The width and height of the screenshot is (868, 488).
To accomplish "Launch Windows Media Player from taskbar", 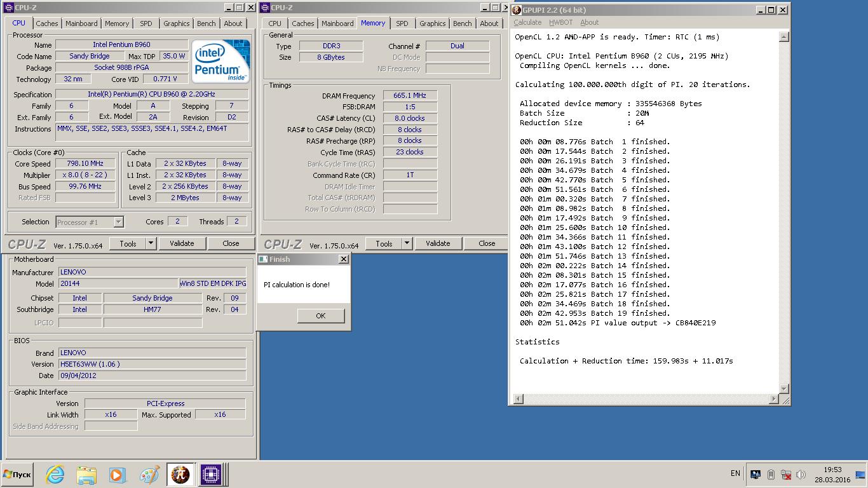I will pos(117,475).
